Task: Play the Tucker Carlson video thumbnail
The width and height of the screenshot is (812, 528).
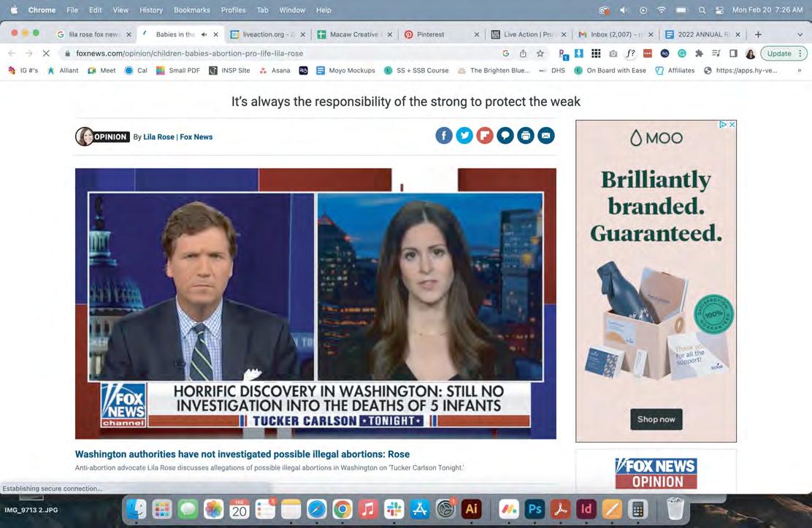Action: 316,304
